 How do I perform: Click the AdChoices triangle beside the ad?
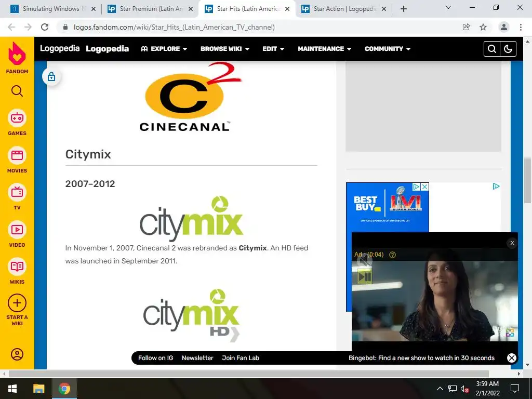point(496,186)
